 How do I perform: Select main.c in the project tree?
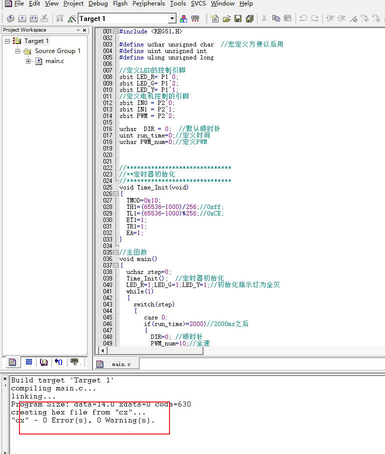(55, 61)
